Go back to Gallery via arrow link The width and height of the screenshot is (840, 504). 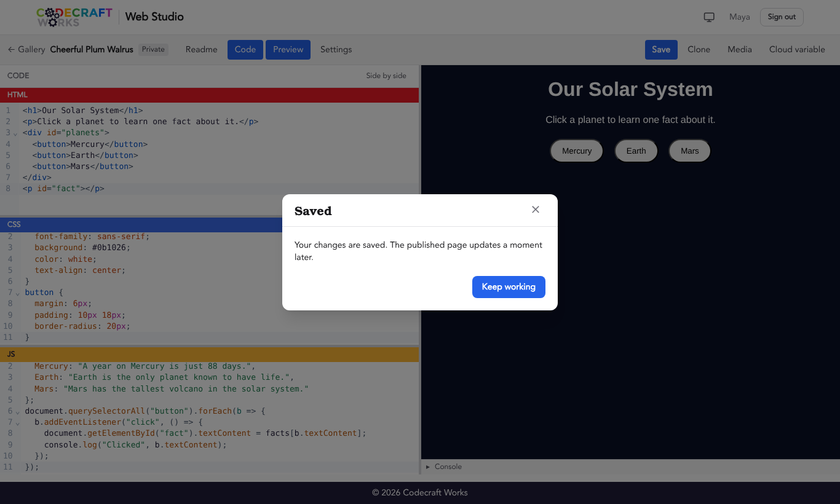tap(26, 50)
